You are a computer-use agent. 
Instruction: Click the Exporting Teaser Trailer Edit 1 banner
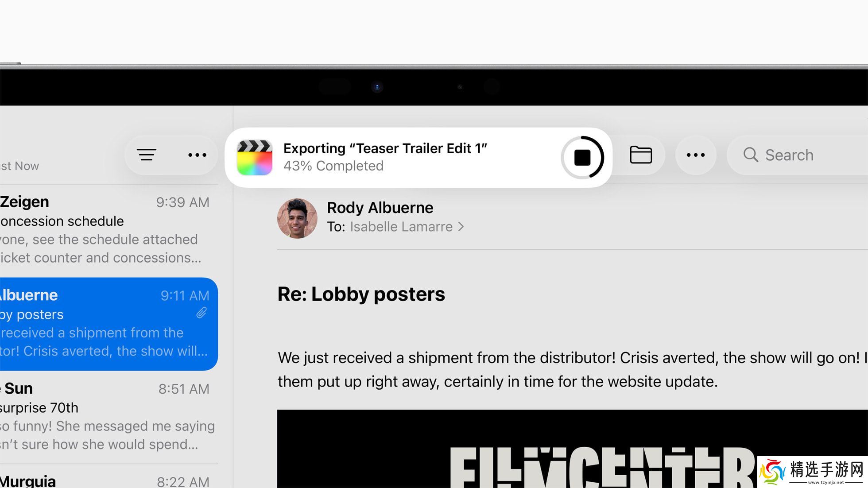point(418,158)
